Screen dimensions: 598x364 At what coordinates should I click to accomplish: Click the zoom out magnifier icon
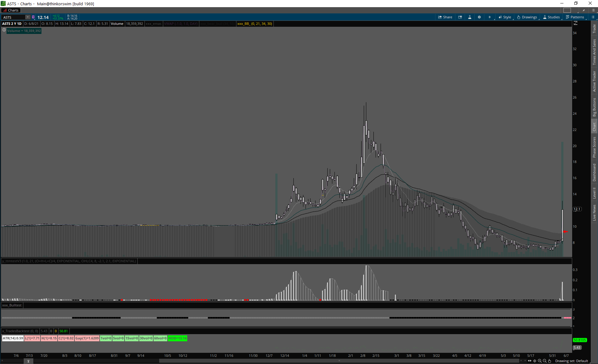tap(545, 361)
